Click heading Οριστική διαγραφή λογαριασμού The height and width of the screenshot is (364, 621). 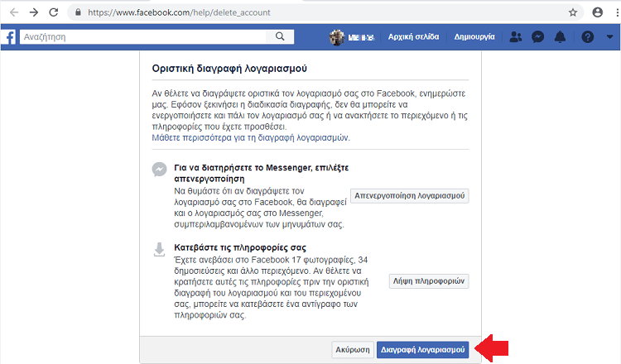point(229,69)
